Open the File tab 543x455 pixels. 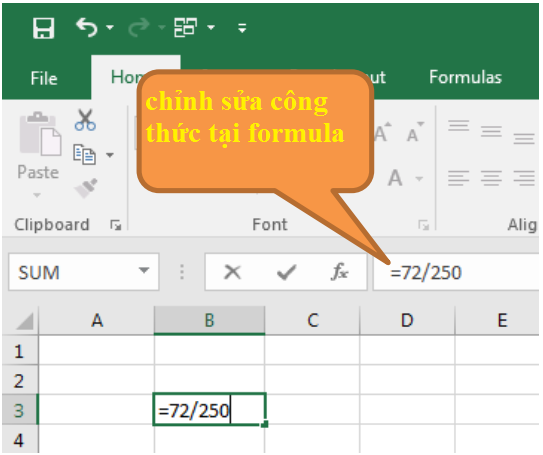(44, 78)
